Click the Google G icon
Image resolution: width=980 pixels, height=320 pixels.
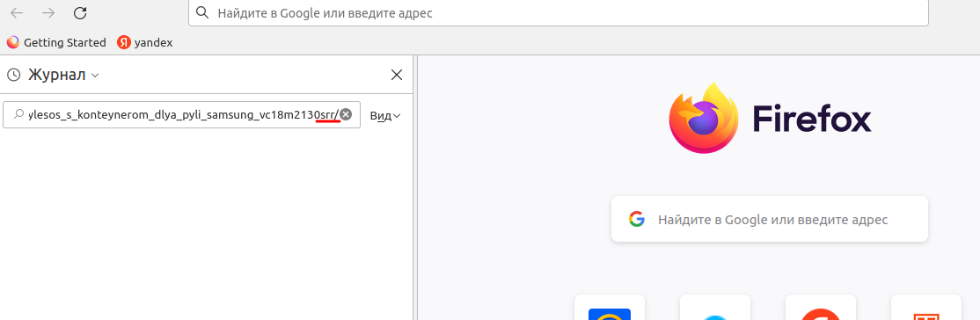(x=636, y=220)
